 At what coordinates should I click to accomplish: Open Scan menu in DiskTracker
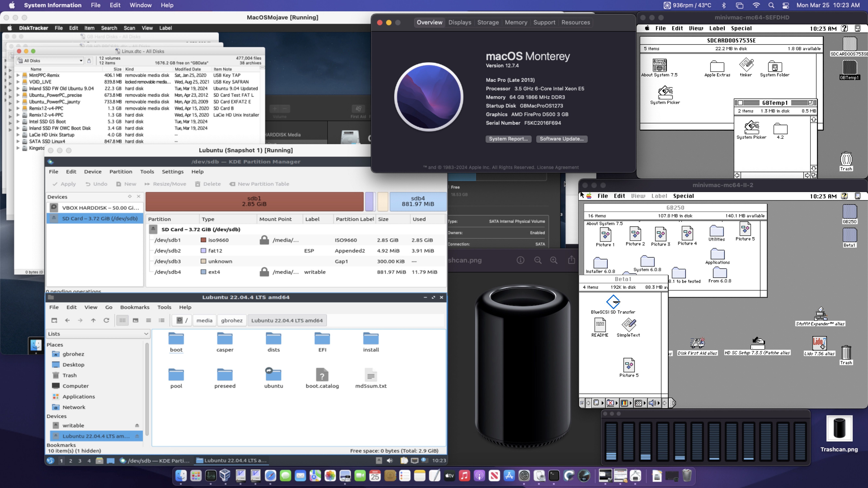click(x=129, y=28)
